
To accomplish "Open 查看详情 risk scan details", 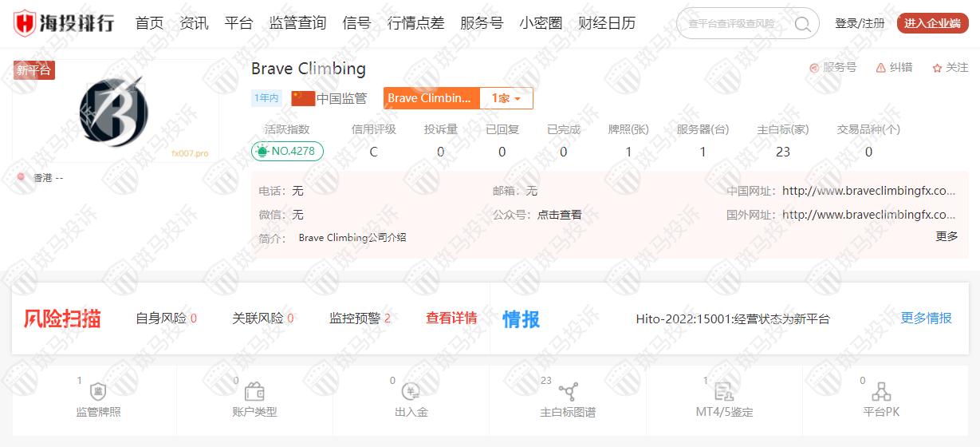I will tap(451, 318).
